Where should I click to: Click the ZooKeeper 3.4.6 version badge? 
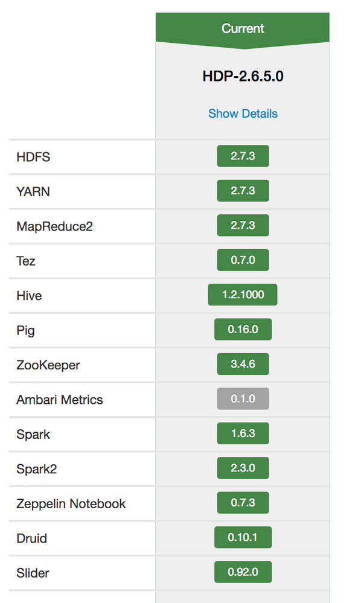tap(243, 365)
